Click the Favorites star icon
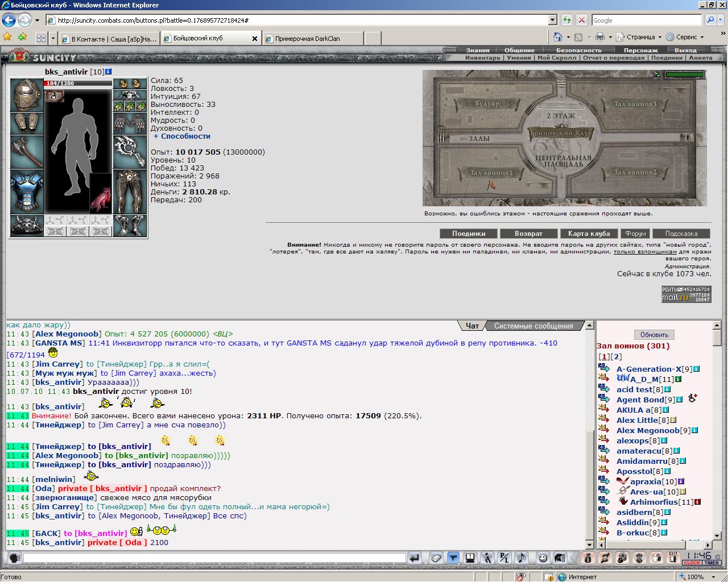The image size is (728, 582). pos(7,37)
